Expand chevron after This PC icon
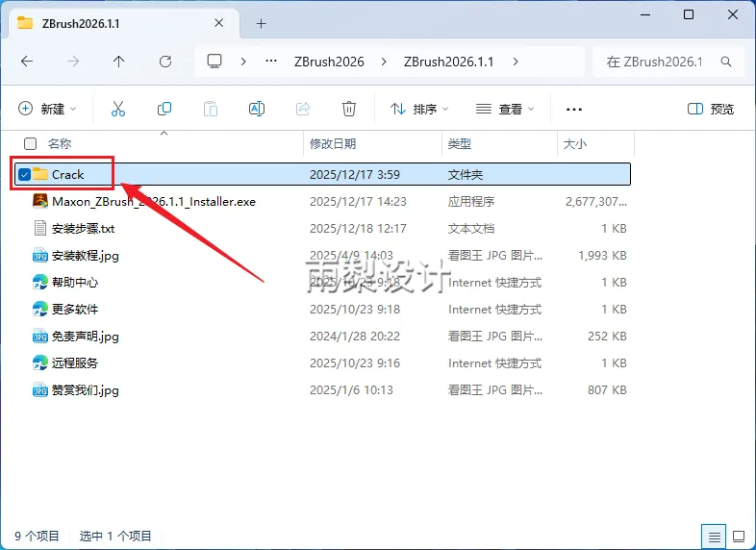 243,62
